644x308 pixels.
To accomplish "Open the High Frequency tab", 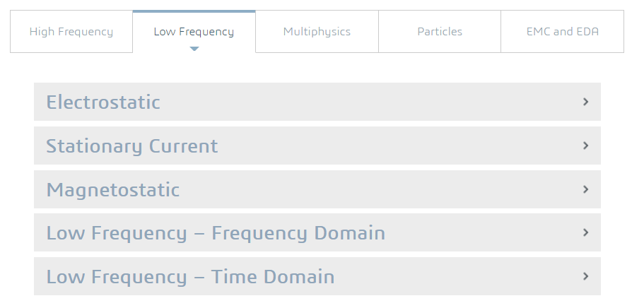I will click(71, 32).
